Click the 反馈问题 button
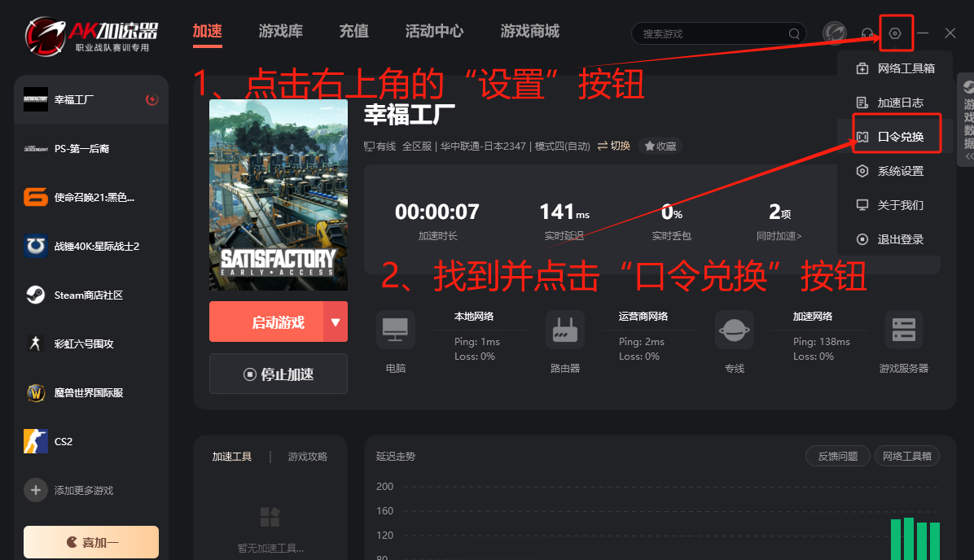This screenshot has width=974, height=560. point(837,457)
